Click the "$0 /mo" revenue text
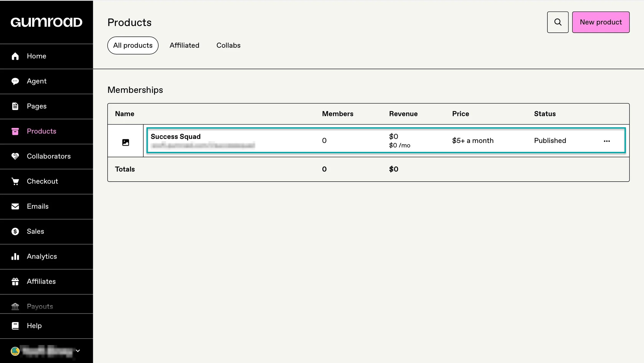 (x=400, y=145)
